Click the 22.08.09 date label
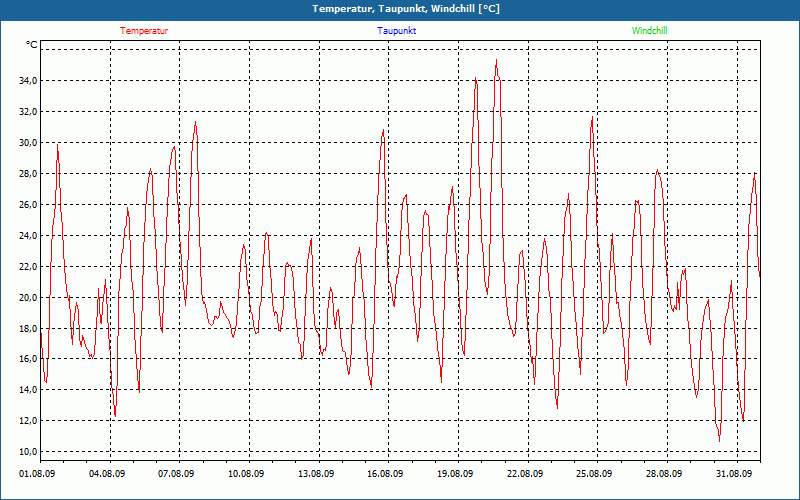The height and width of the screenshot is (500, 800). pos(524,473)
